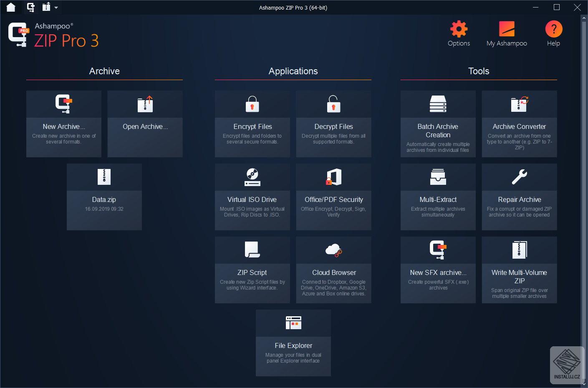This screenshot has width=588, height=388.
Task: Click the 'Cloud Browser' label
Action: [x=334, y=272]
